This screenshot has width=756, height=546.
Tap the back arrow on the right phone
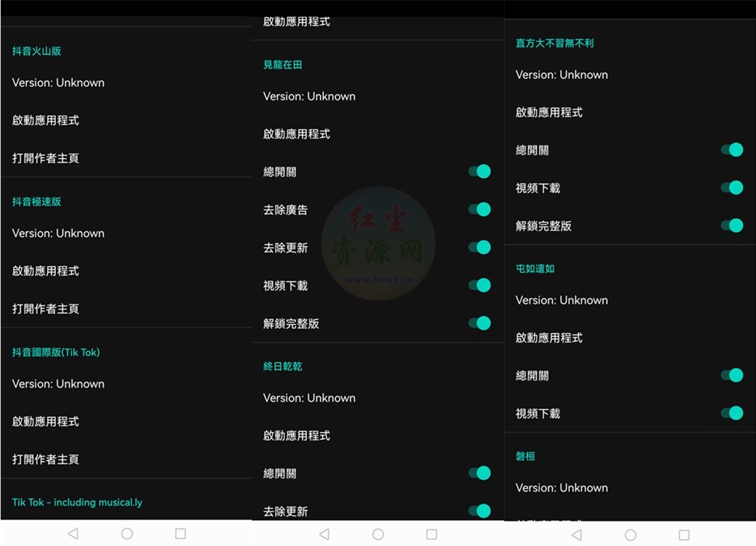(577, 534)
